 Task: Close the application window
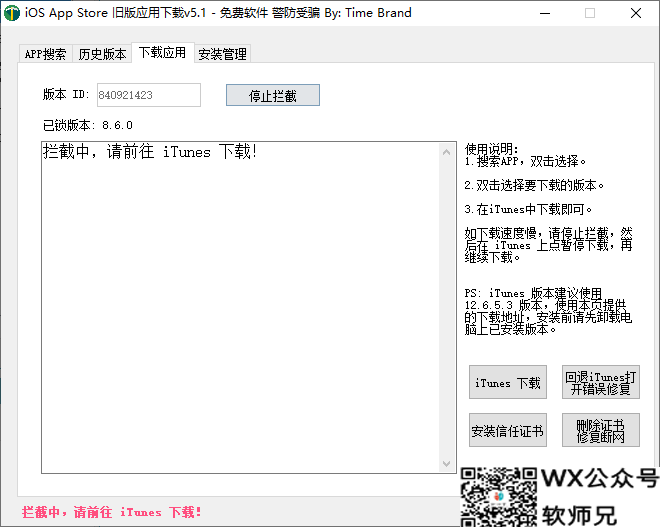[x=636, y=13]
